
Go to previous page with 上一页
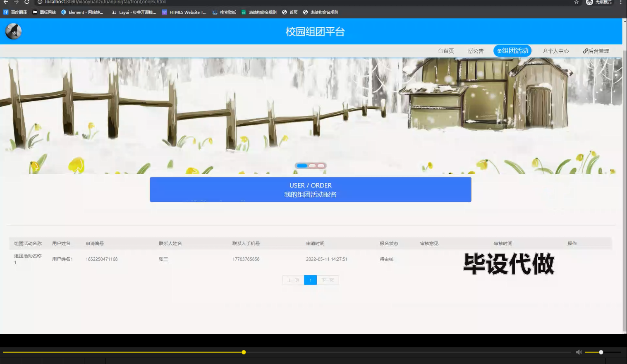(x=293, y=280)
